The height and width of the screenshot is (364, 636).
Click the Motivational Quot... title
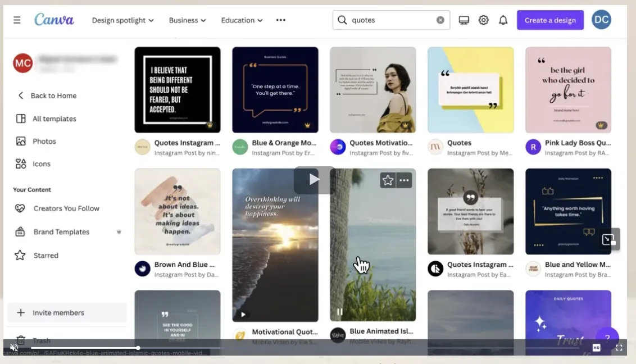285,331
